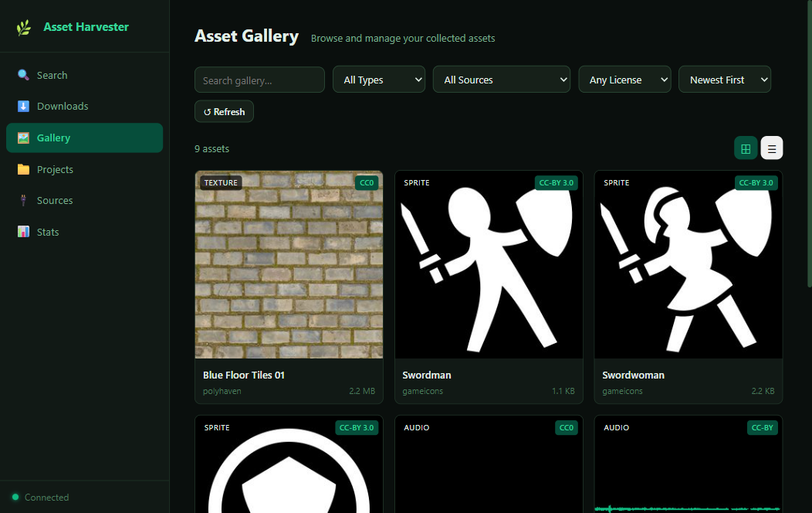
Task: Click the CC0 badge on Blue Floor Tiles
Action: tap(367, 183)
